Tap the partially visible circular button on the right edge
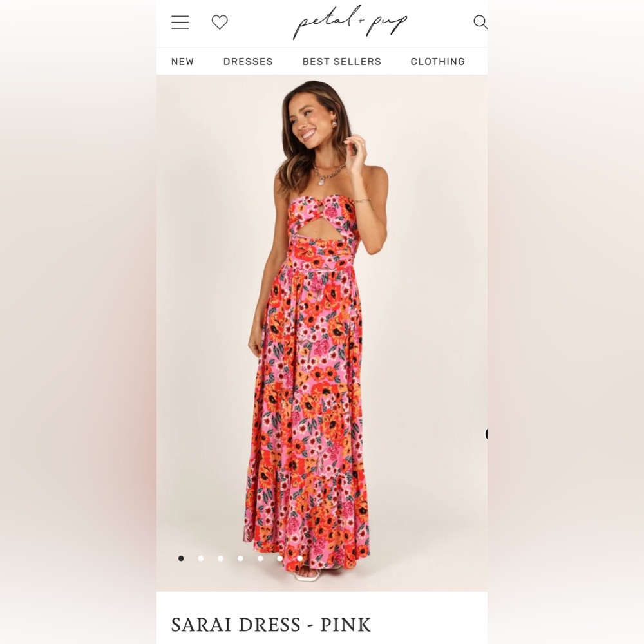This screenshot has height=644, width=644. click(x=486, y=434)
